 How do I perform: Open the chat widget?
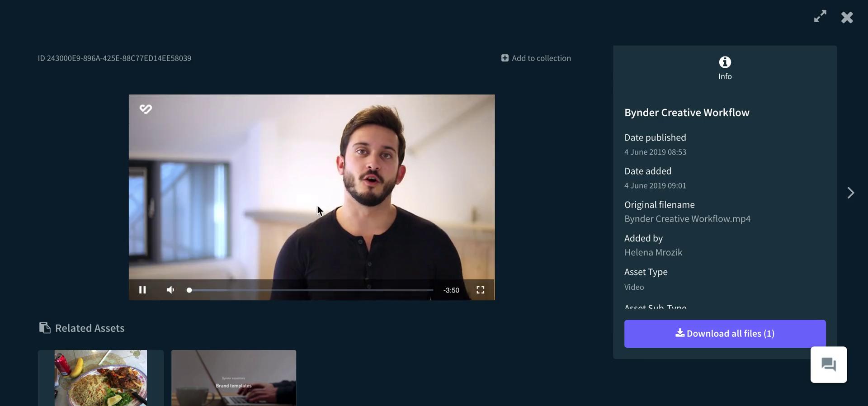828,364
